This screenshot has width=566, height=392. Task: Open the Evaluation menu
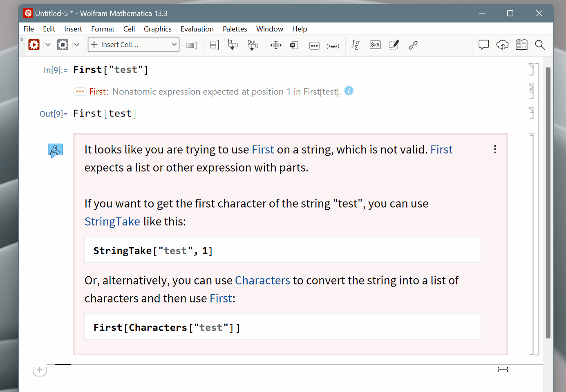tap(197, 29)
